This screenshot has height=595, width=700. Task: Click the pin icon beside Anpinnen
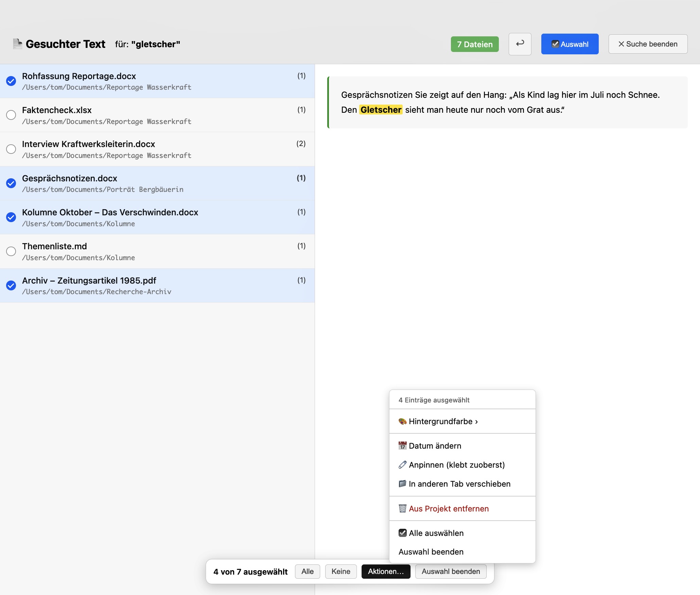(402, 465)
